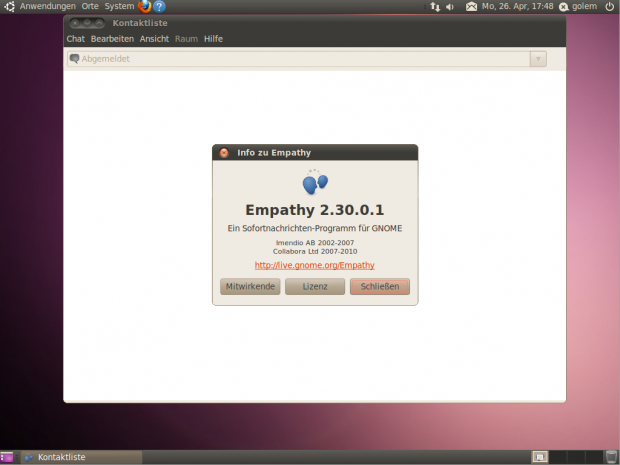The width and height of the screenshot is (620, 465).
Task: Close the Kontaktliste window
Action: [75, 23]
